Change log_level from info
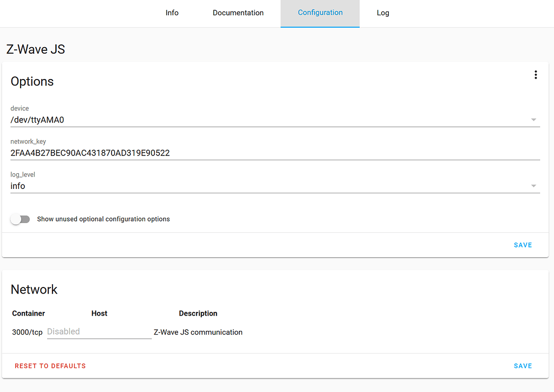This screenshot has width=554, height=392. (271, 186)
